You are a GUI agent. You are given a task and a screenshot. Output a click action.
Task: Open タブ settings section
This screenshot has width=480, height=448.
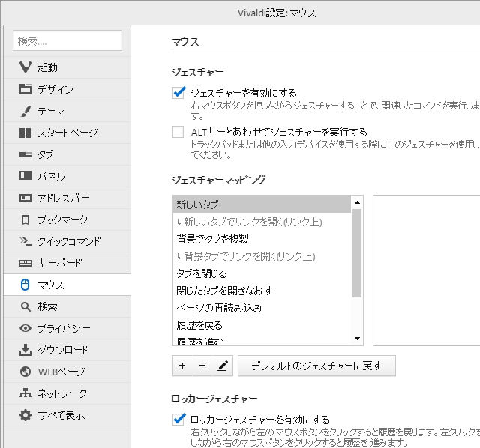pos(67,154)
